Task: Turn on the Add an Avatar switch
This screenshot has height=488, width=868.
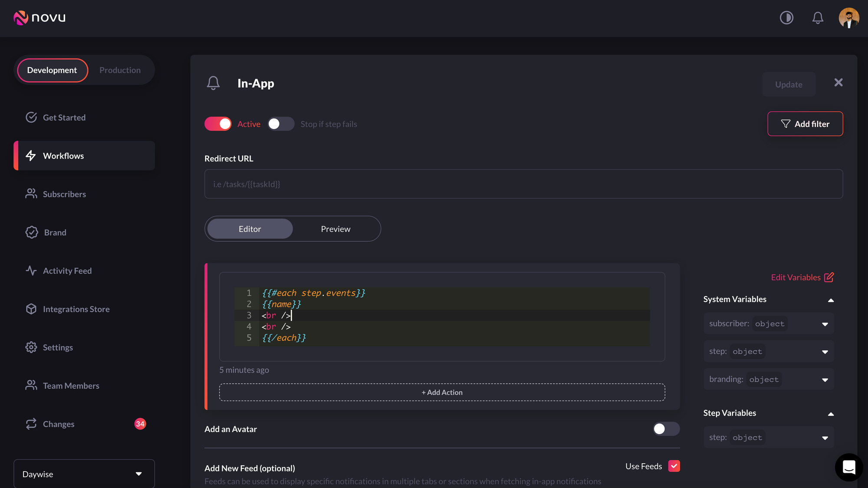Action: pyautogui.click(x=666, y=429)
